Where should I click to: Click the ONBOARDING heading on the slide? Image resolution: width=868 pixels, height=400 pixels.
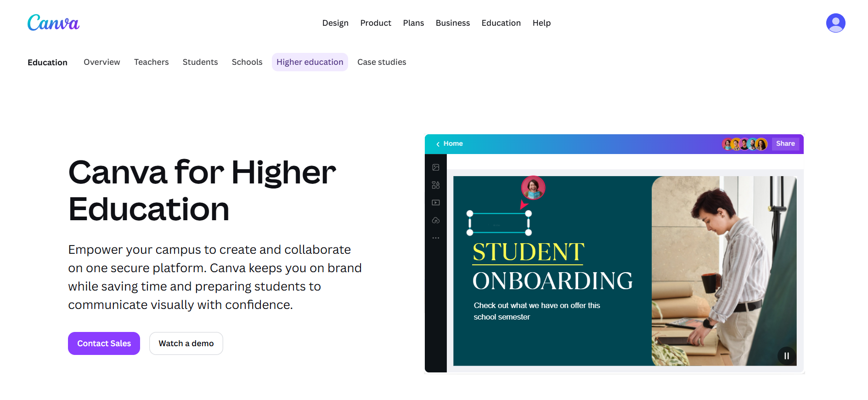552,281
